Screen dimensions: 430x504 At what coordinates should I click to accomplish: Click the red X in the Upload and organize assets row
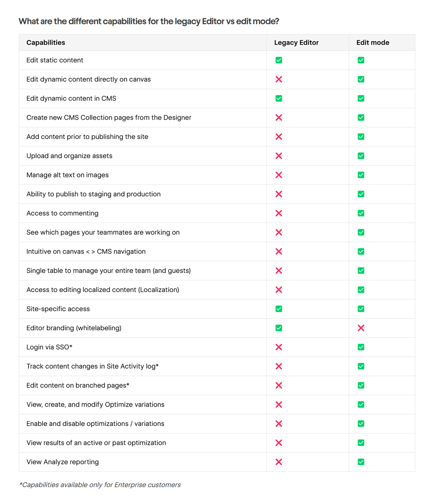279,156
